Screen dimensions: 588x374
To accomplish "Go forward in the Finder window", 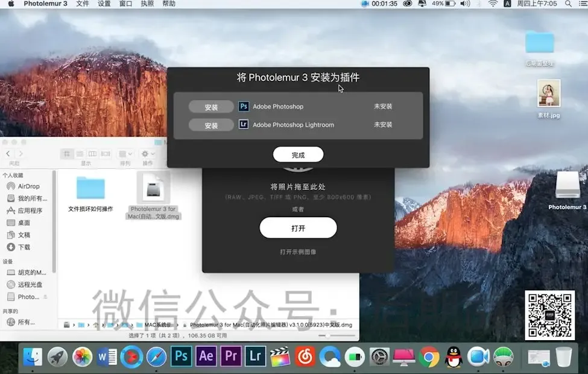I will [x=21, y=153].
